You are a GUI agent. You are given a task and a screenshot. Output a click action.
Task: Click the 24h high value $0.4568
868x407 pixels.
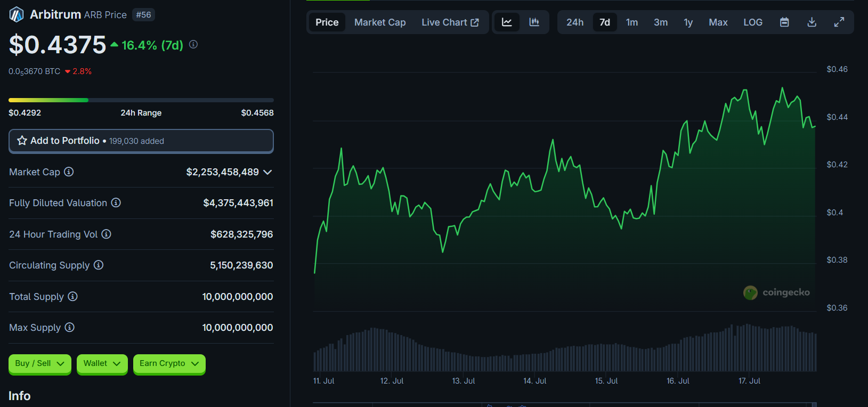tap(257, 113)
